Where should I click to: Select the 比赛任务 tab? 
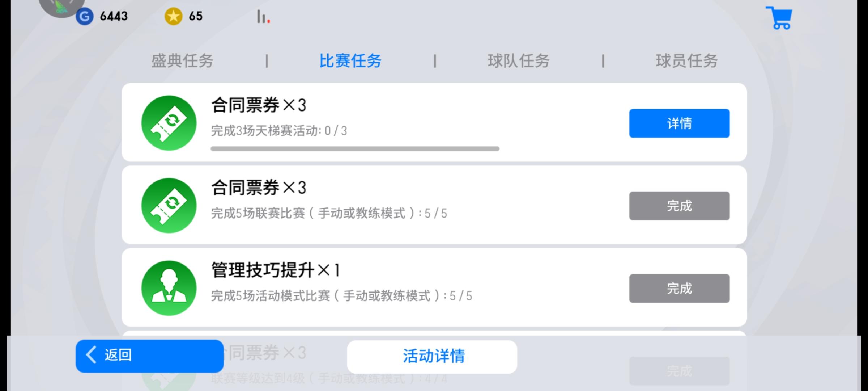(x=350, y=61)
